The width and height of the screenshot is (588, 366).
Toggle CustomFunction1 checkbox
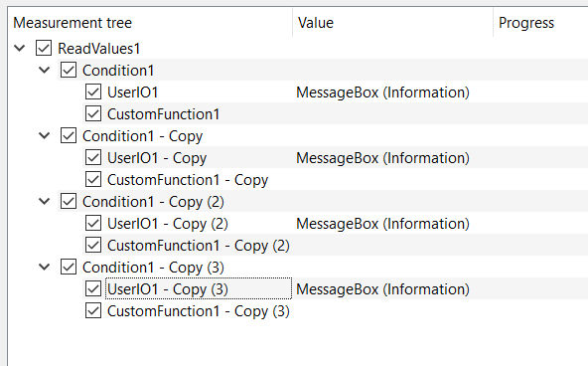(93, 113)
